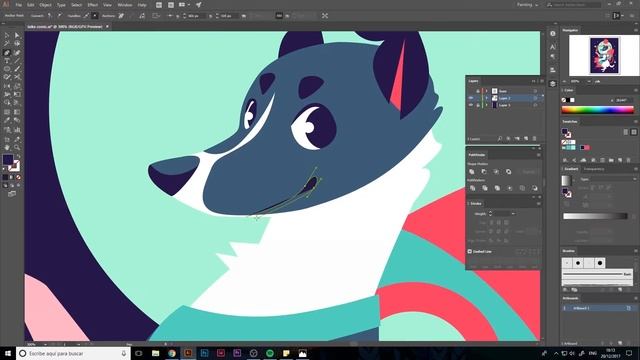Select the Pen tool
The height and width of the screenshot is (360, 640).
point(7,53)
